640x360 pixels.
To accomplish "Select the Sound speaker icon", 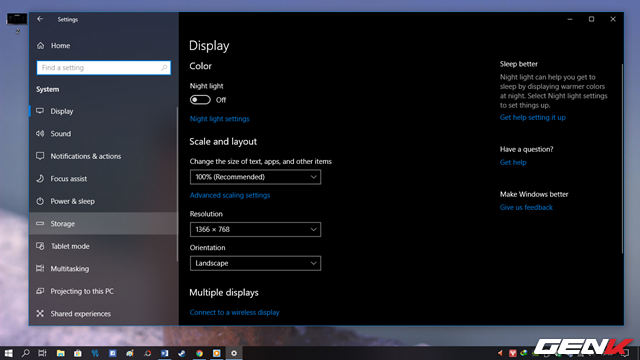I will (x=40, y=133).
